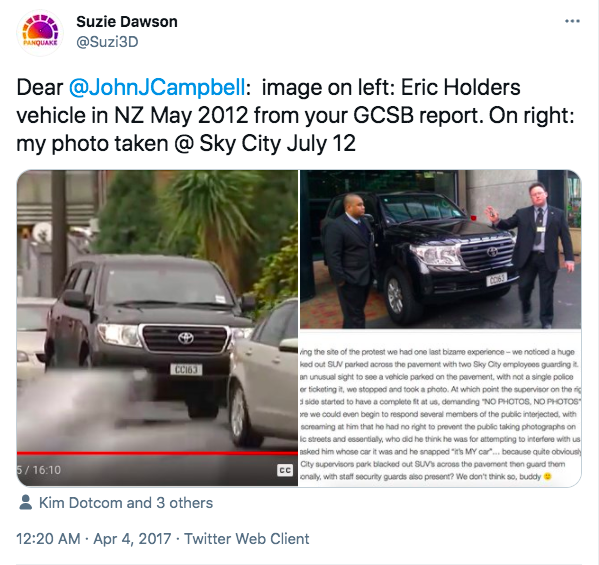The image size is (599, 565).
Task: Click the text excerpt under right photo
Action: pyautogui.click(x=440, y=414)
